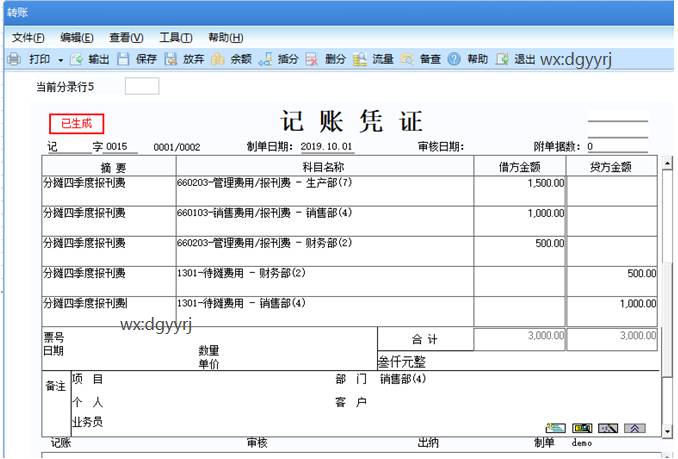Click the Print (打印) toolbar icon
The image size is (678, 459).
click(x=14, y=60)
